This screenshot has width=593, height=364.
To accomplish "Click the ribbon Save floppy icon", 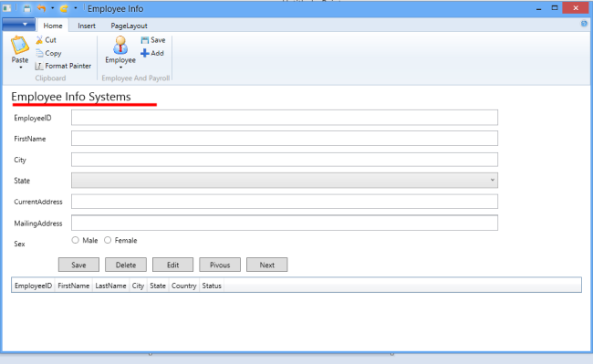I will (144, 40).
